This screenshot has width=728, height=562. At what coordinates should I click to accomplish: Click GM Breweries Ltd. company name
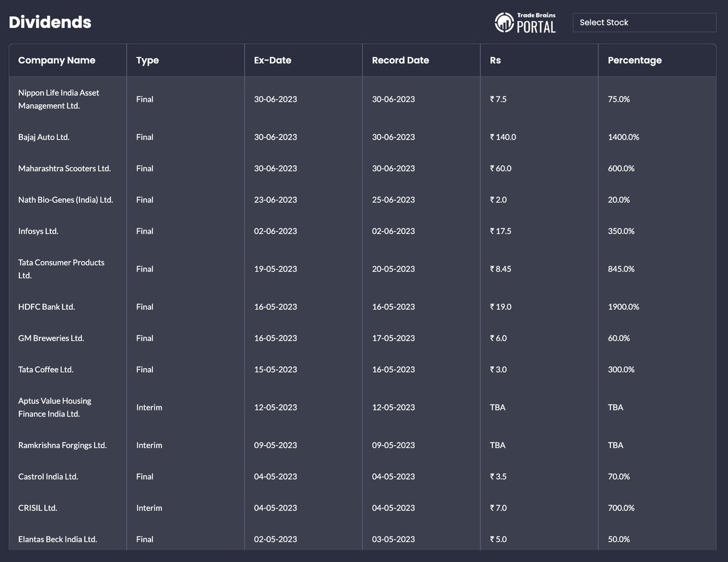tap(51, 338)
